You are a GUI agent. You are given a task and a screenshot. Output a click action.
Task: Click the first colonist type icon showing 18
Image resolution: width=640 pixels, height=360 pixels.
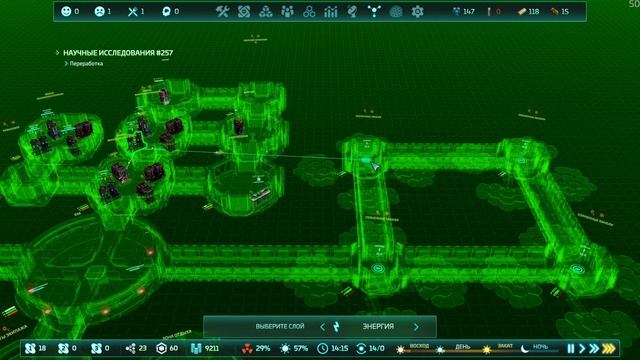pyautogui.click(x=30, y=348)
